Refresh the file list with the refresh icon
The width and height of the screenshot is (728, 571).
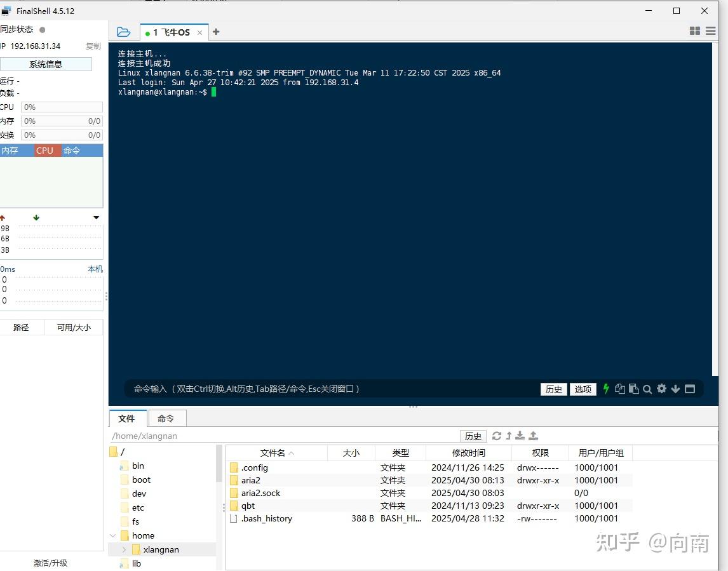[x=497, y=436]
